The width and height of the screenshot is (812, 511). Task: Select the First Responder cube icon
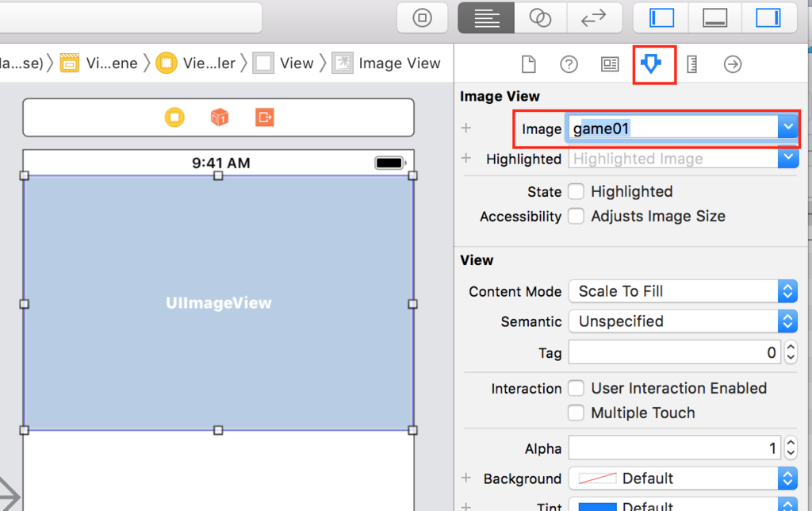pyautogui.click(x=220, y=117)
